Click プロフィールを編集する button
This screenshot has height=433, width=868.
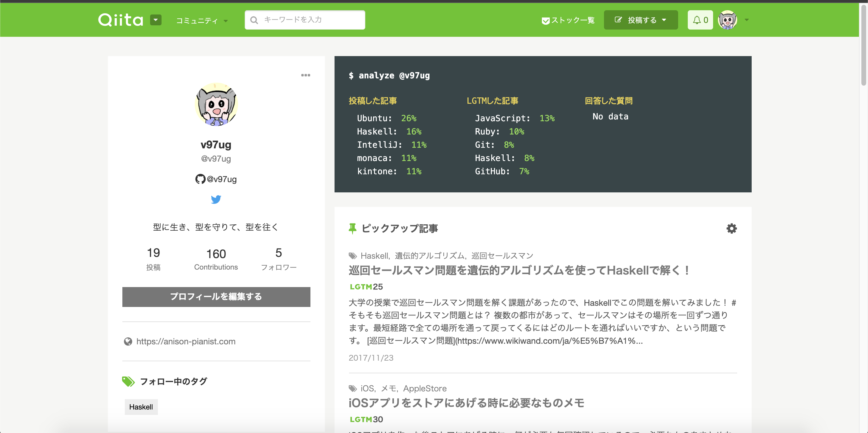click(216, 297)
